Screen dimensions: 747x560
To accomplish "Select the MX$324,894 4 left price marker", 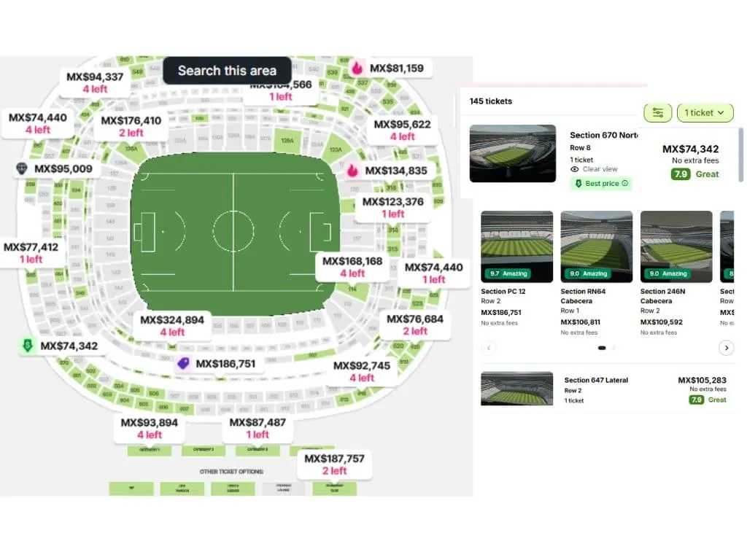I will [x=172, y=326].
